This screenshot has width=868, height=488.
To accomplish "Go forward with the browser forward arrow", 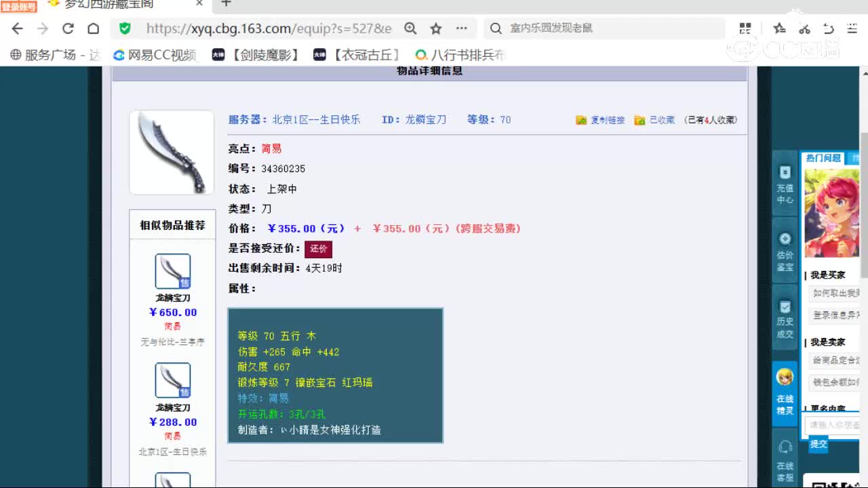I will click(x=43, y=28).
